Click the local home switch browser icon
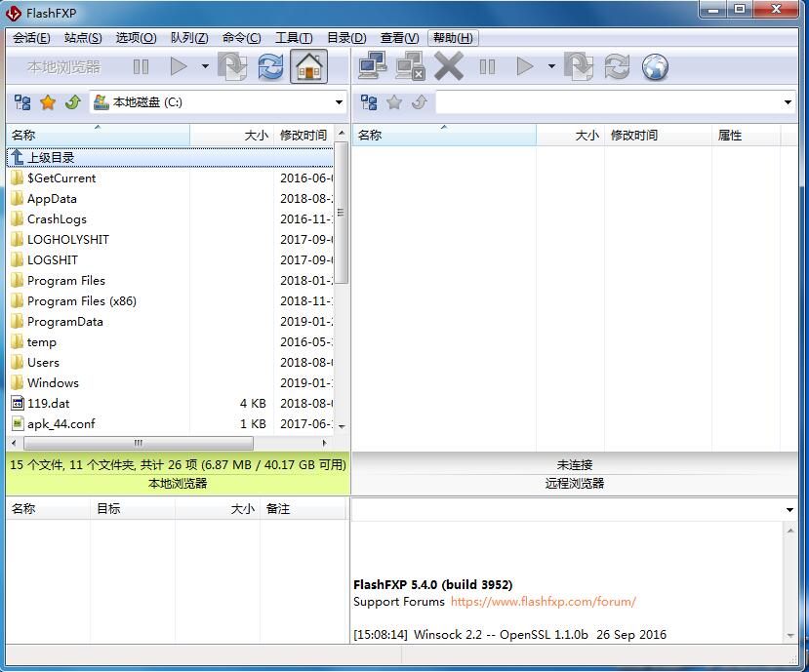 coord(308,66)
